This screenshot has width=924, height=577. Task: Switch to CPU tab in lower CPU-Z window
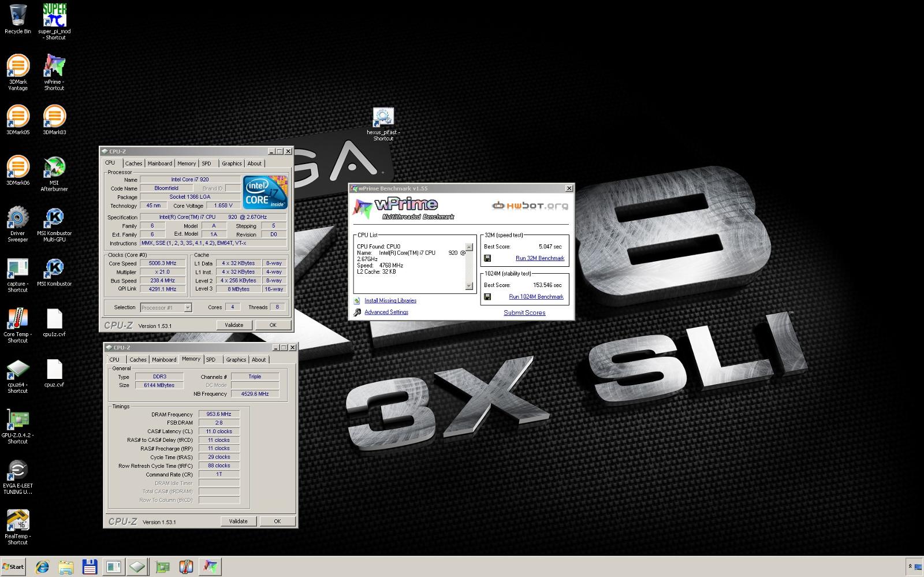(115, 360)
